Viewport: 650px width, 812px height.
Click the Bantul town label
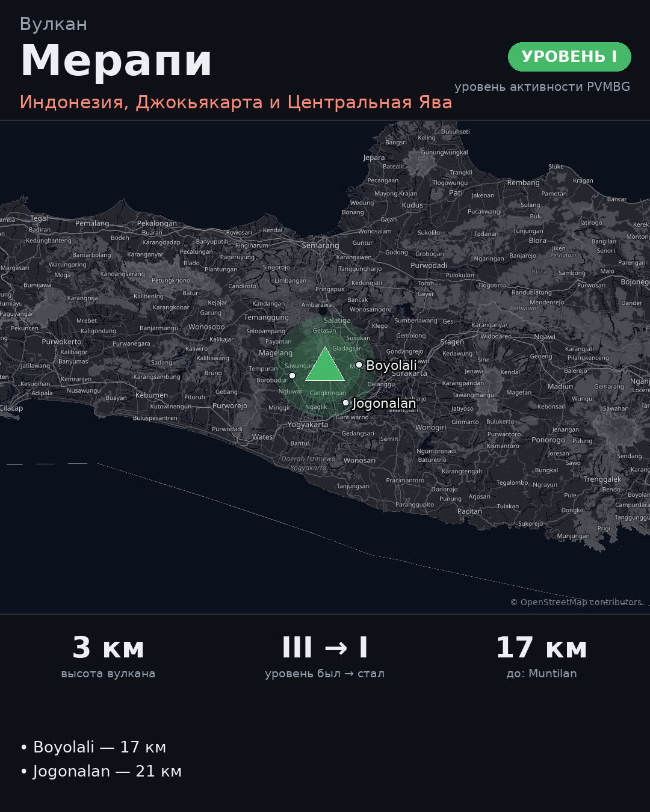coord(300,443)
